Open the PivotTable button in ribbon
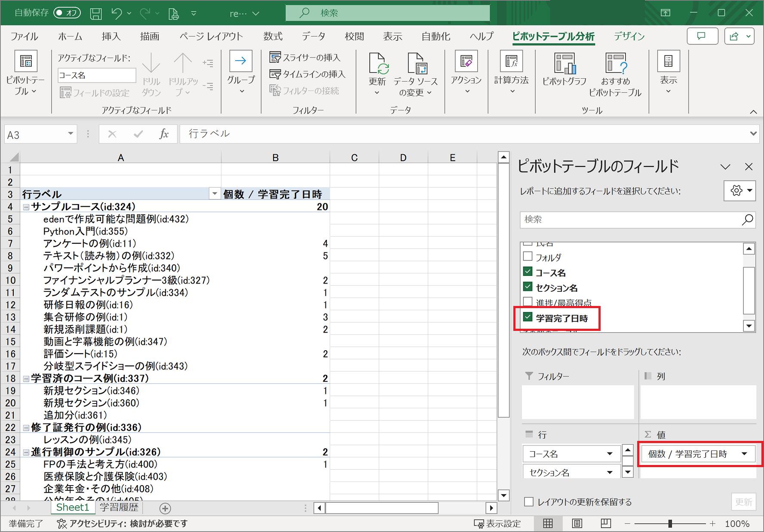The height and width of the screenshot is (532, 764). (25, 73)
